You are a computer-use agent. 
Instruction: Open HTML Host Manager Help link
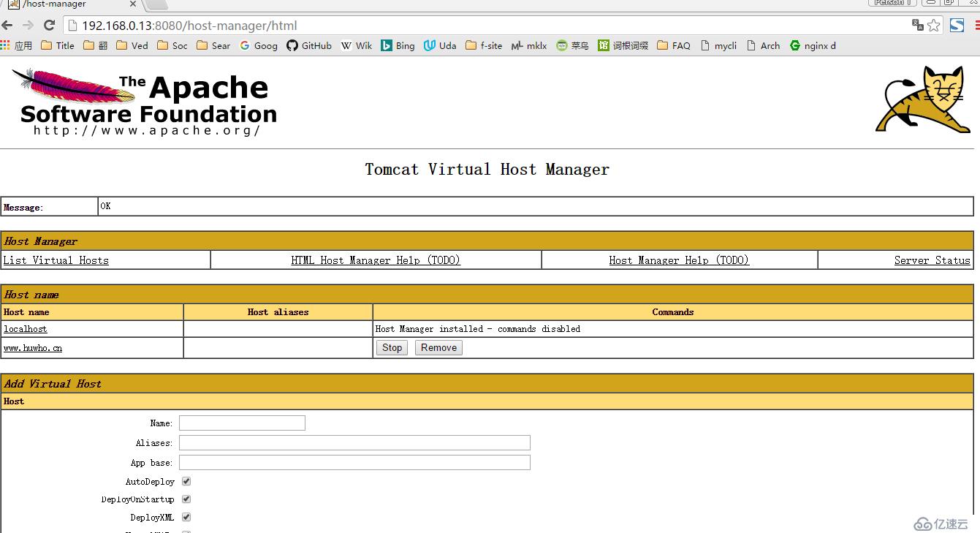pos(376,260)
